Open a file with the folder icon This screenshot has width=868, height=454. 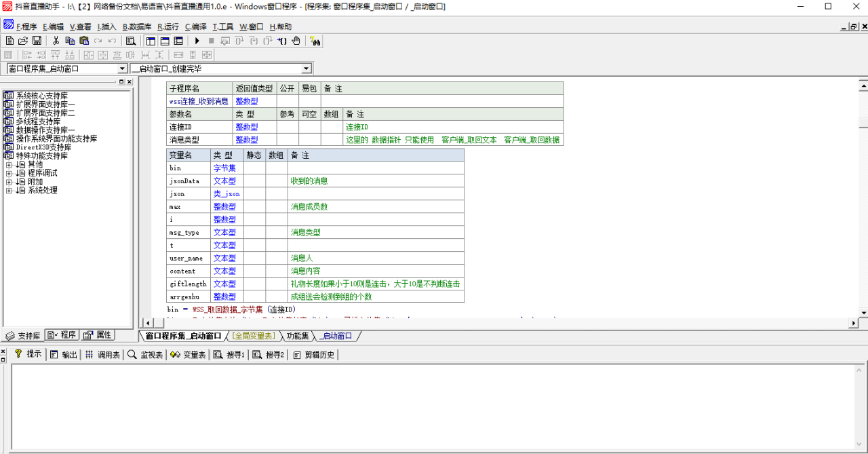pyautogui.click(x=24, y=41)
